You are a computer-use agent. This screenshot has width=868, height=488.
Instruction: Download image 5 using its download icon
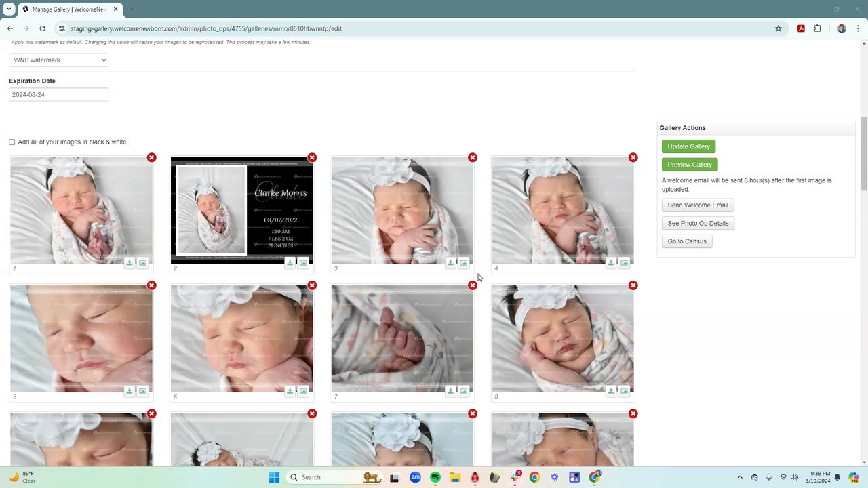(130, 390)
